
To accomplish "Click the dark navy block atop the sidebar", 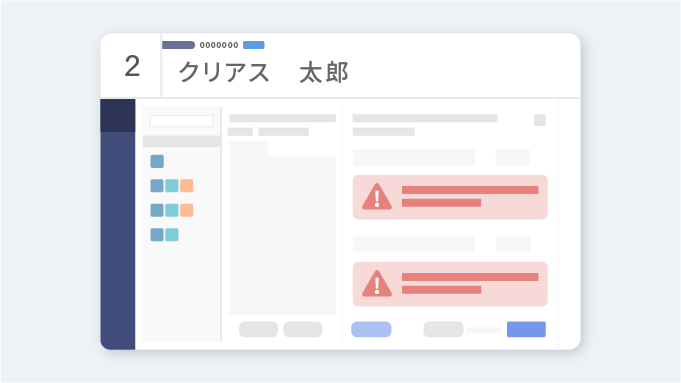I will (x=118, y=116).
